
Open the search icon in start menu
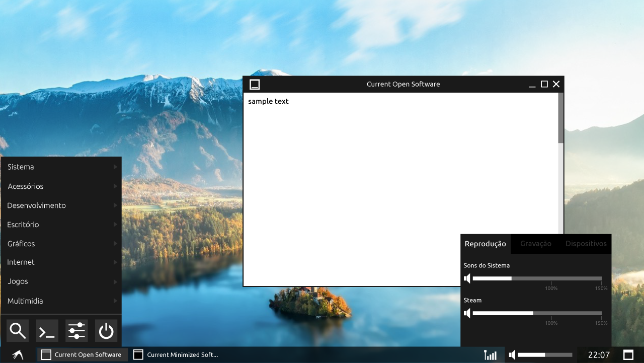(x=18, y=331)
